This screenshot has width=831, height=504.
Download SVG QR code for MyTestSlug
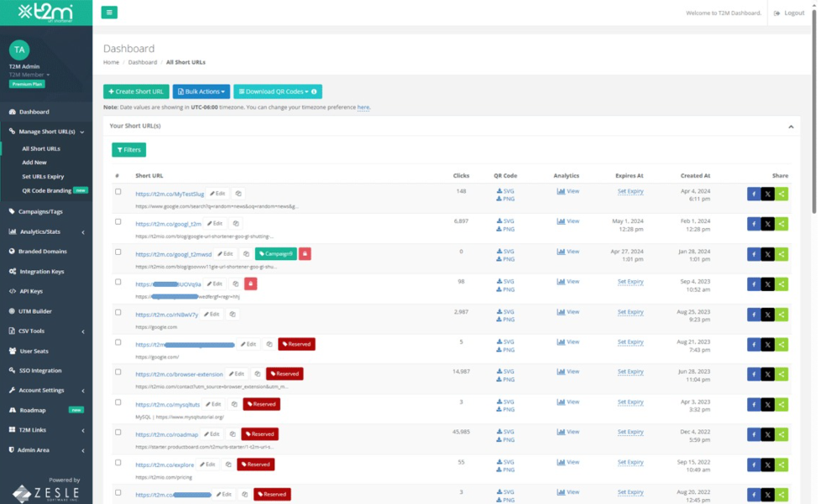(505, 190)
